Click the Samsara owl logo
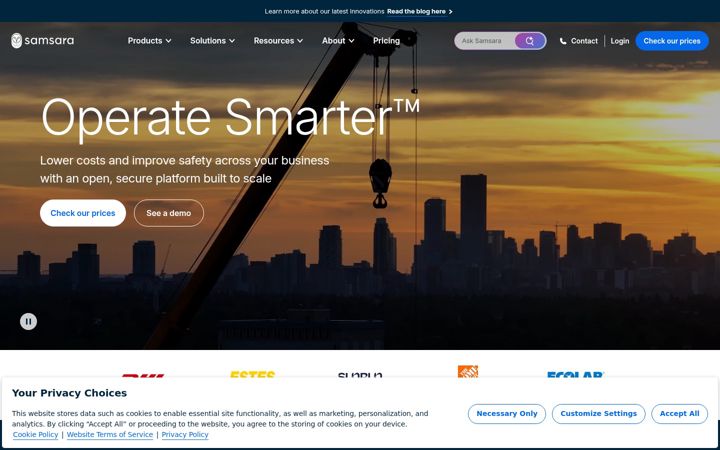720x450 pixels. tap(17, 40)
